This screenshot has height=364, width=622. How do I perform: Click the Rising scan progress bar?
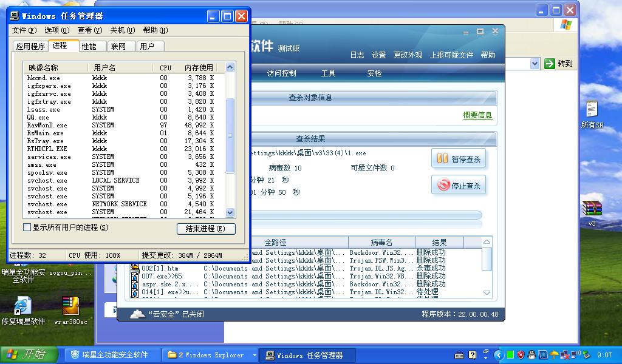pyautogui.click(x=366, y=215)
